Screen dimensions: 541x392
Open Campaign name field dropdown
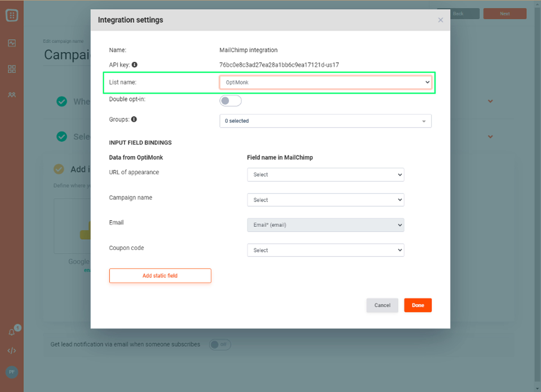point(326,200)
